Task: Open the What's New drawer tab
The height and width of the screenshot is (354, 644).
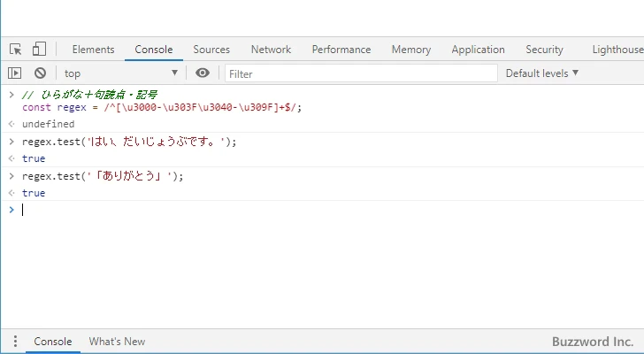Action: (117, 342)
